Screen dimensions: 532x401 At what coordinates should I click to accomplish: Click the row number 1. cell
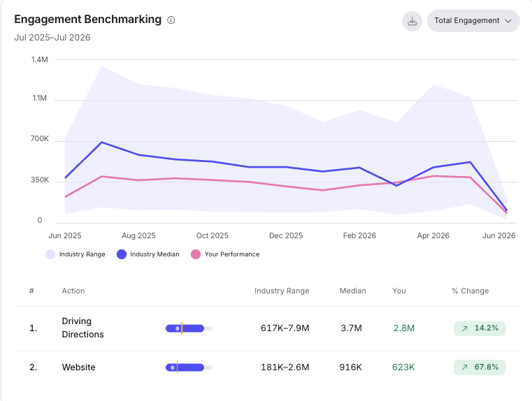pyautogui.click(x=34, y=328)
